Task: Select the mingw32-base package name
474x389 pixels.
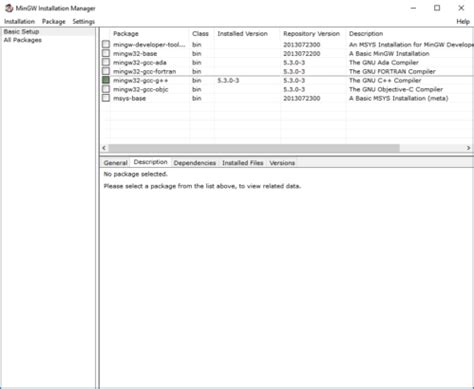Action: coord(135,54)
